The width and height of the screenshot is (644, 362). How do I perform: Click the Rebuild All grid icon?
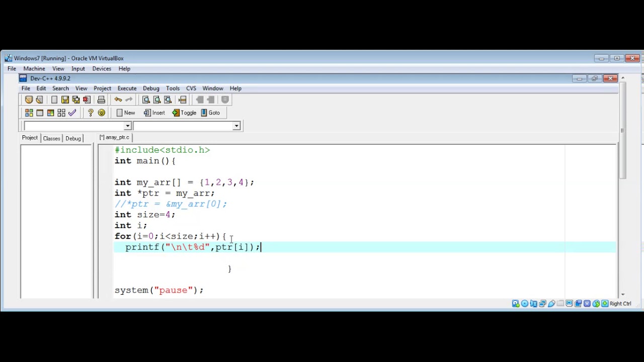coord(61,113)
